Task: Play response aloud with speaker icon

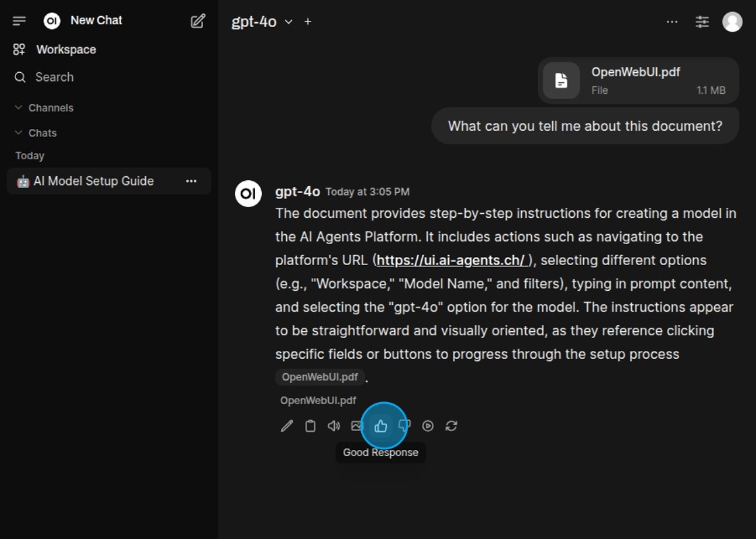Action: (x=333, y=426)
